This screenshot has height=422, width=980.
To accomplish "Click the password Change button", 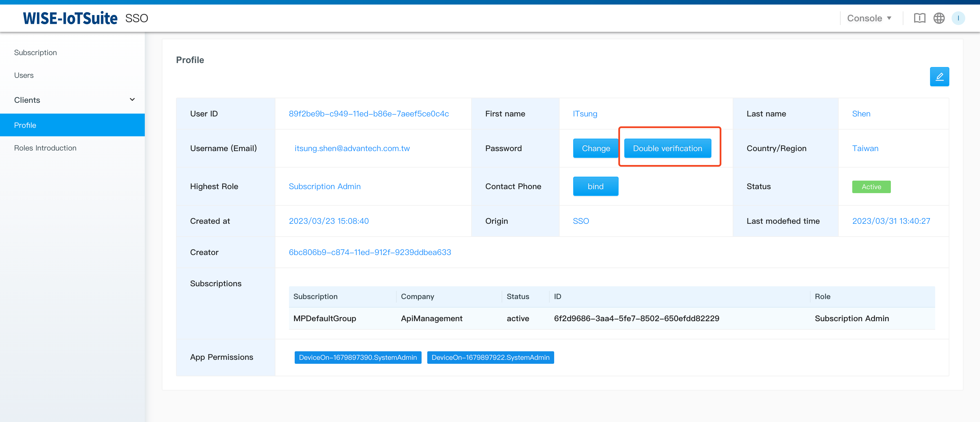I will 595,149.
